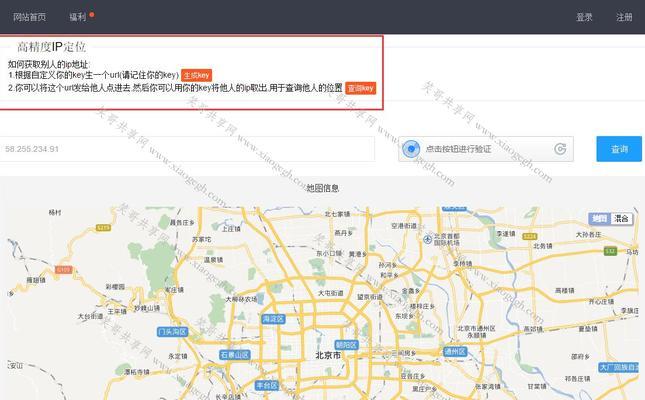Click the 石景山区 district label
The height and width of the screenshot is (400, 645).
coord(235,355)
